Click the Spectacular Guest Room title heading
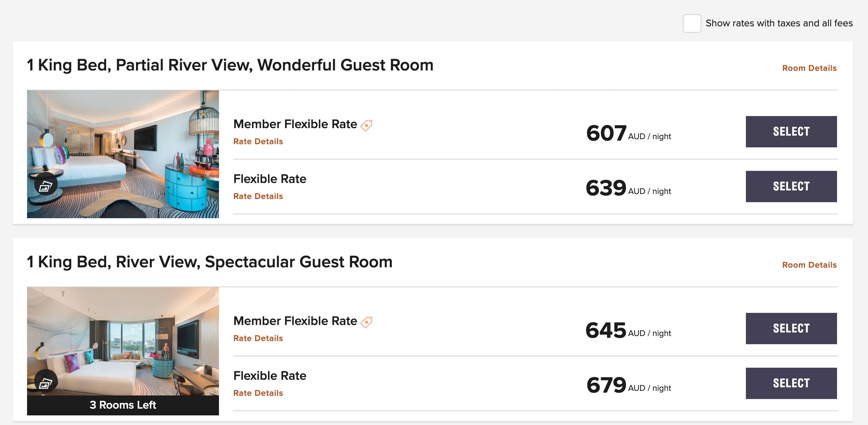868x425 pixels. pos(210,262)
